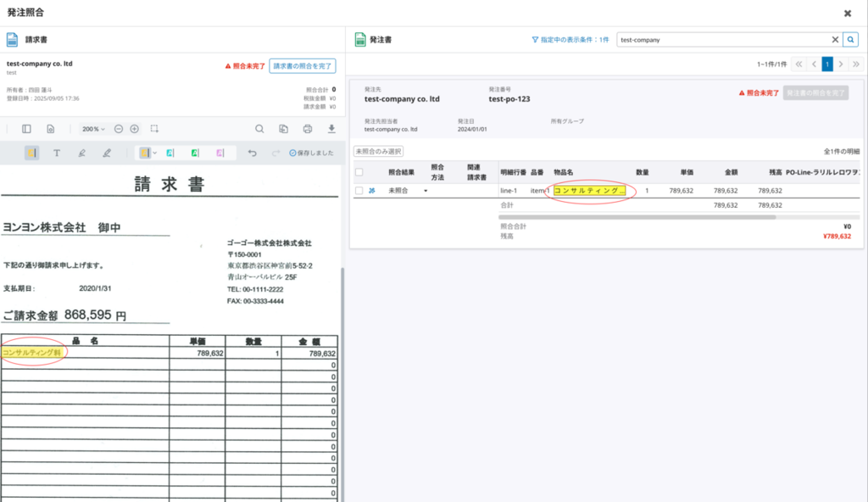Click the 照合結果 column header
This screenshot has width=868, height=502.
(401, 172)
